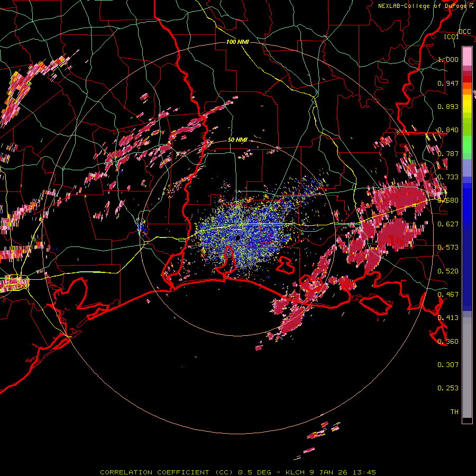
Task: Click the CORRELATION COEFFICIENT caption text
Action: [154, 472]
